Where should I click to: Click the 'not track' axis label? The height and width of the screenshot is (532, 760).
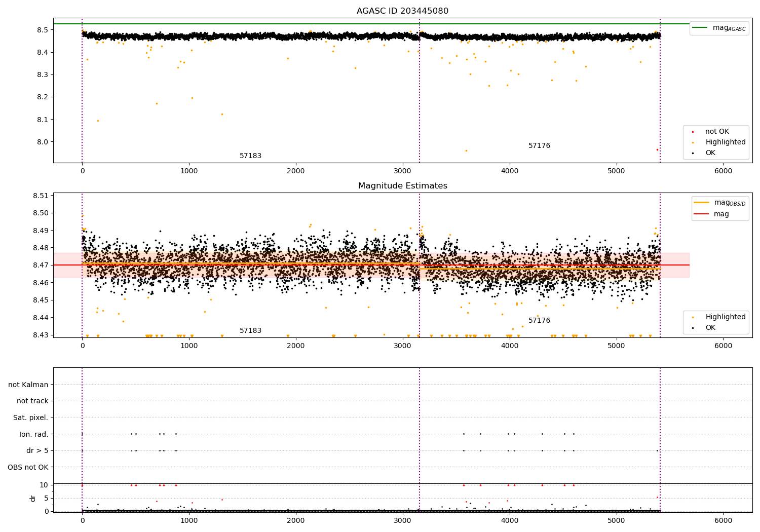tap(32, 401)
